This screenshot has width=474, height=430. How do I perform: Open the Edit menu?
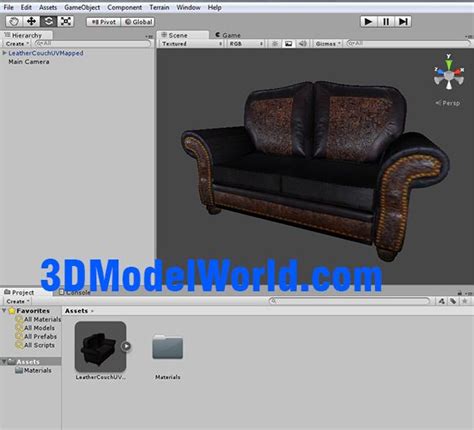coord(26,7)
